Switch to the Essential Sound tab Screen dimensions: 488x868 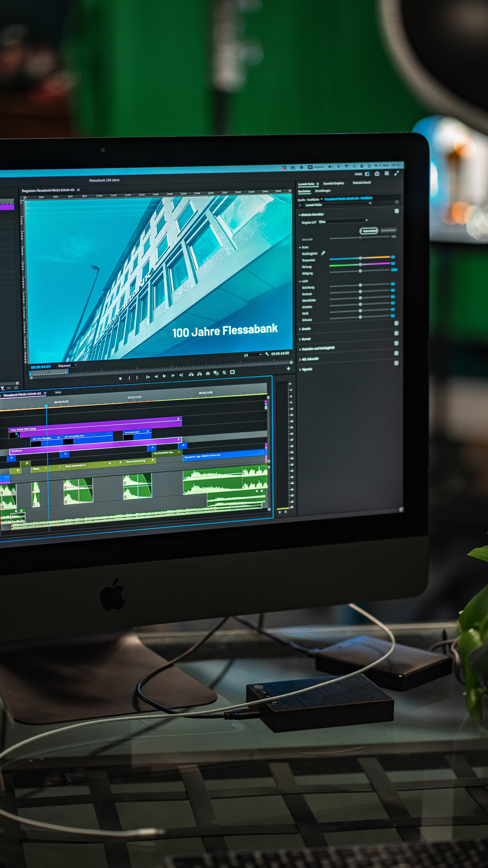[x=362, y=183]
